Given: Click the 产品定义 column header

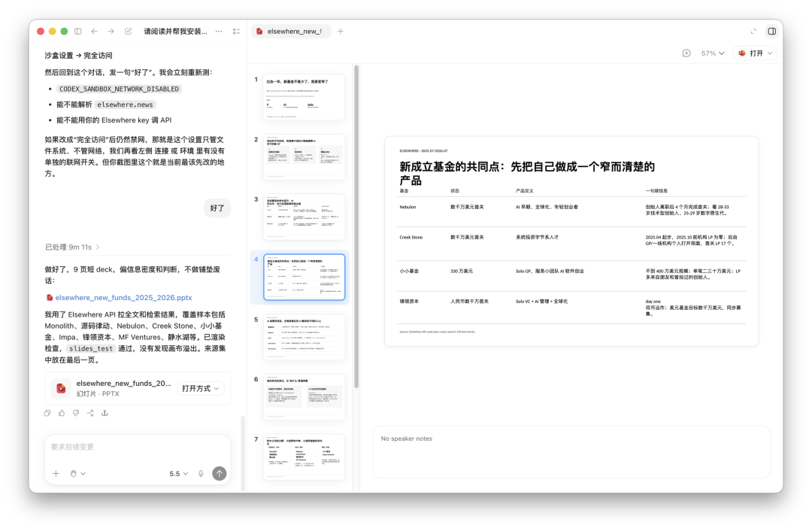Looking at the screenshot, I should tap(524, 191).
